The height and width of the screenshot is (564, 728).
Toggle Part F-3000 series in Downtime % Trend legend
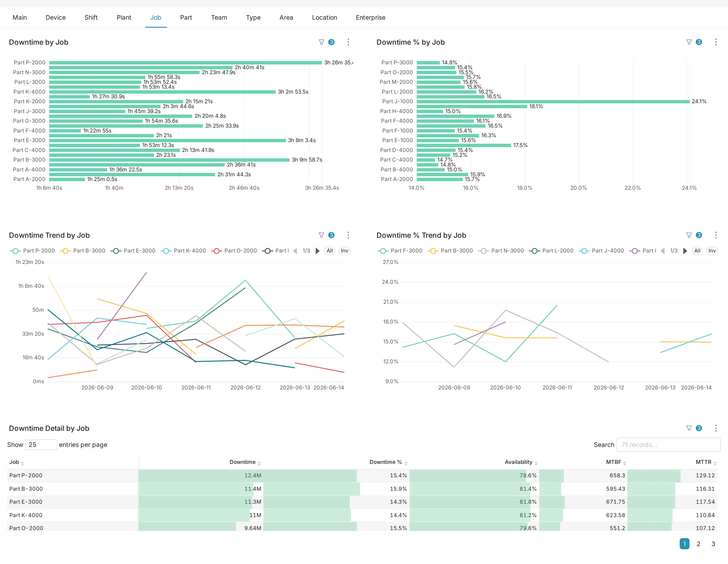click(400, 251)
